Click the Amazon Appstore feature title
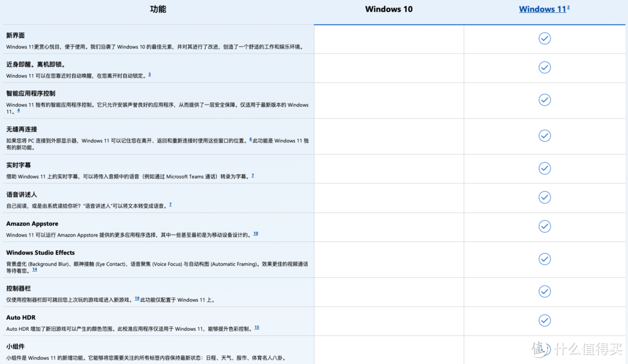This screenshot has width=628, height=364. (x=32, y=223)
